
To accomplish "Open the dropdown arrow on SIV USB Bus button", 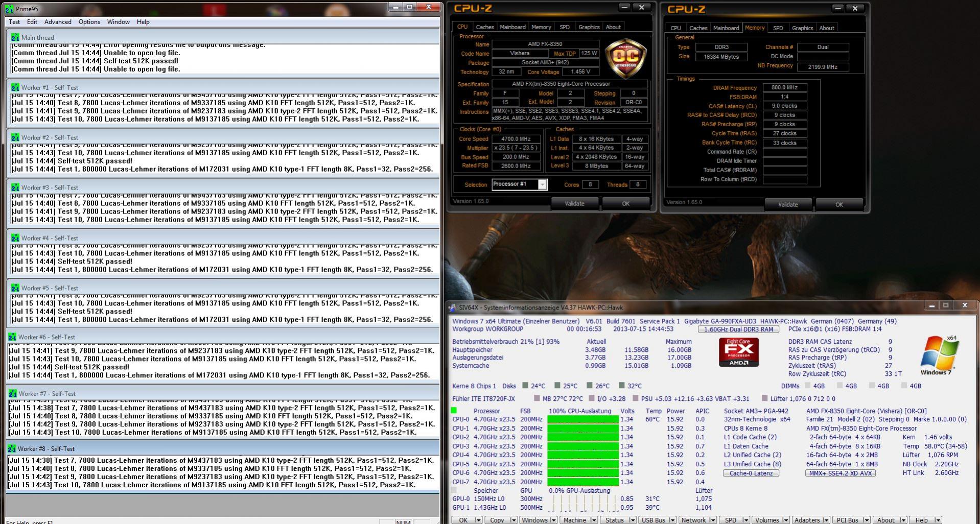I will coord(672,520).
